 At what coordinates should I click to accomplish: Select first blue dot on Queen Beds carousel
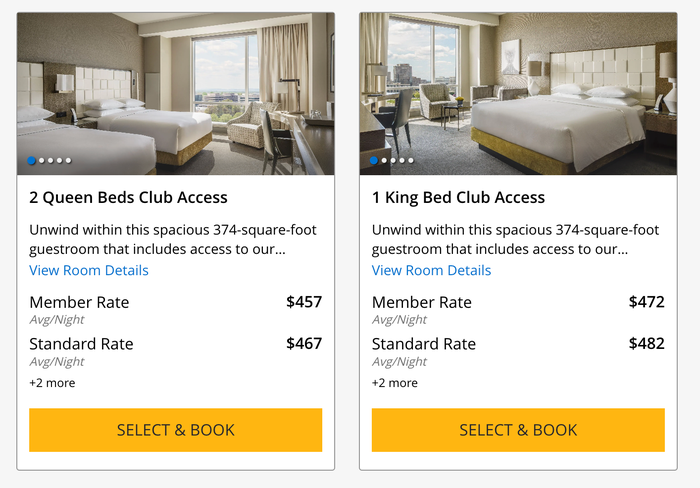click(x=31, y=160)
